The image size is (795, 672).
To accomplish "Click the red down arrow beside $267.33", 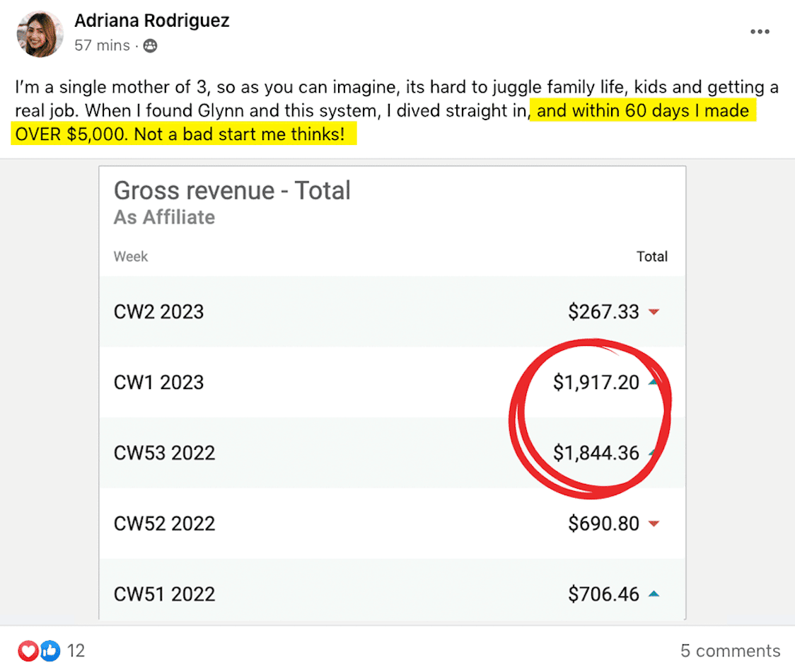I will click(654, 312).
